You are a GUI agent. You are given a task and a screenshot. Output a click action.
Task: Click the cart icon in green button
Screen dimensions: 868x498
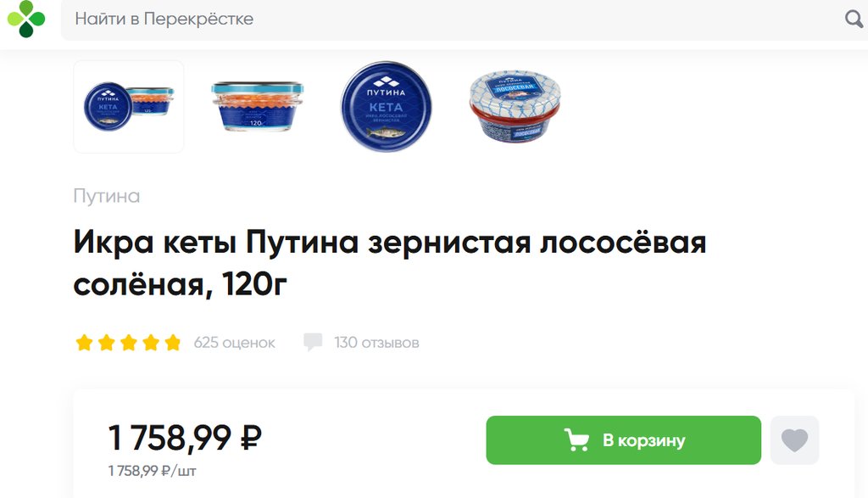click(576, 440)
